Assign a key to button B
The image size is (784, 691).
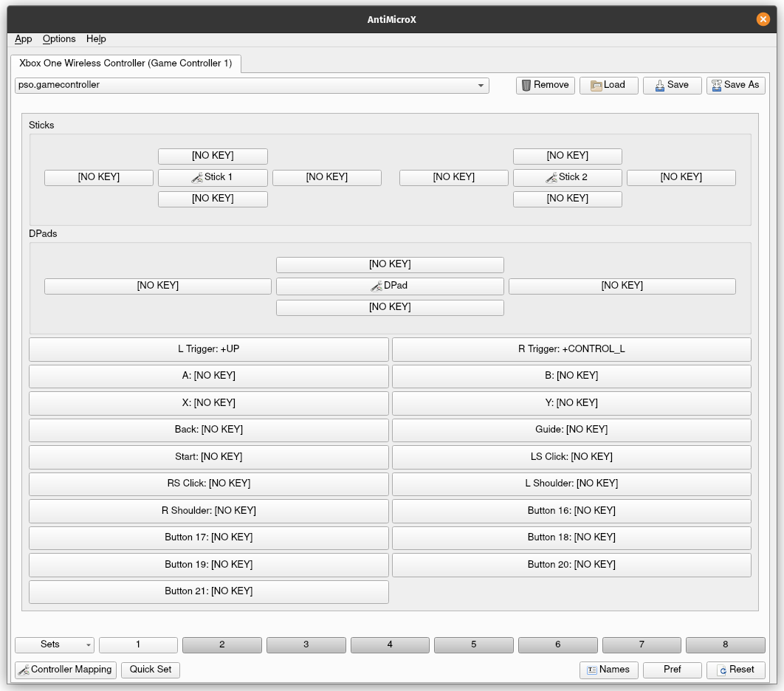pyautogui.click(x=571, y=376)
